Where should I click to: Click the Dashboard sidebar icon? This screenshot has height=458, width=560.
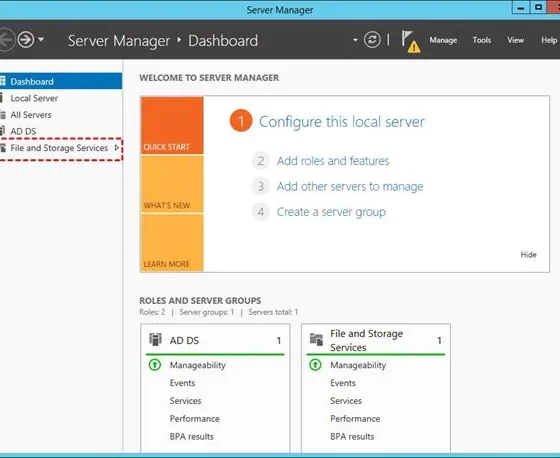click(x=3, y=81)
